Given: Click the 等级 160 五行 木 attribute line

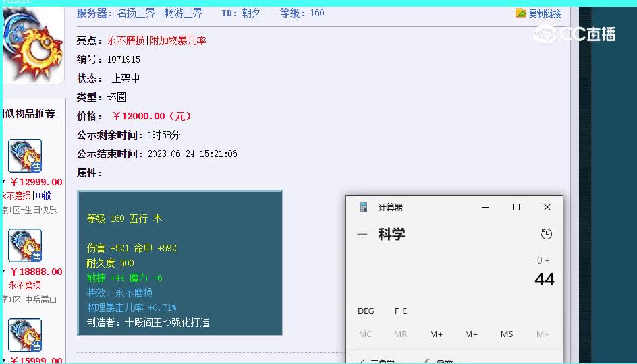Looking at the screenshot, I should (124, 218).
